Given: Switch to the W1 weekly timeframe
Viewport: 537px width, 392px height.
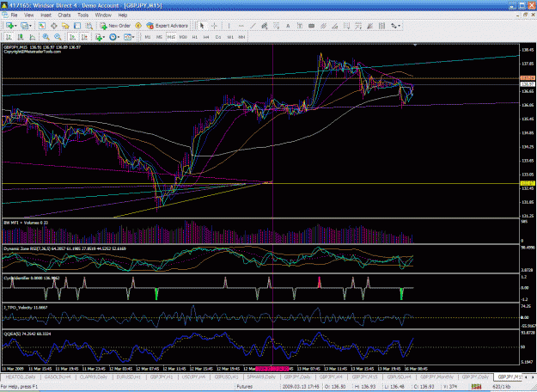Looking at the screenshot, I should (230, 37).
